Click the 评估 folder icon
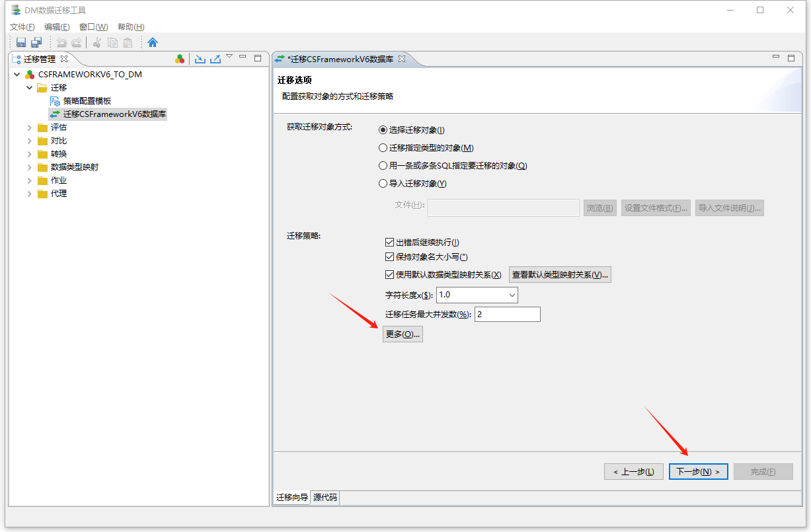Viewport: 811px width, 532px height. (x=42, y=128)
